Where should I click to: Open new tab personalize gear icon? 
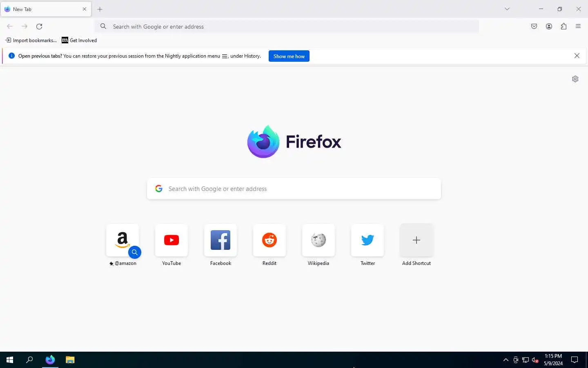pos(575,79)
